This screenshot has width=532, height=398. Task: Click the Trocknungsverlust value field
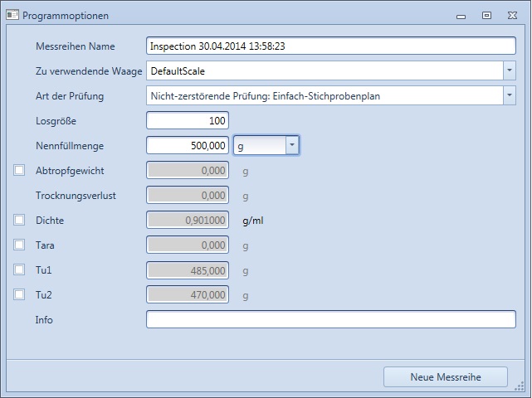[188, 196]
